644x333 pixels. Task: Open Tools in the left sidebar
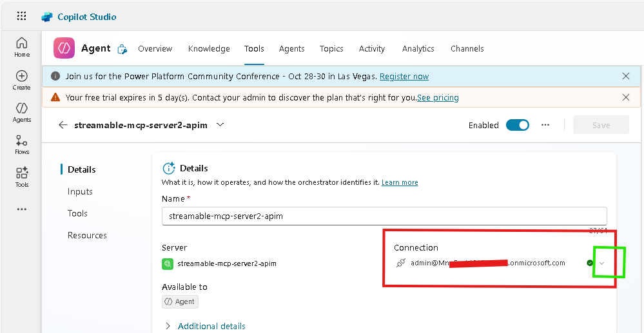tap(22, 177)
